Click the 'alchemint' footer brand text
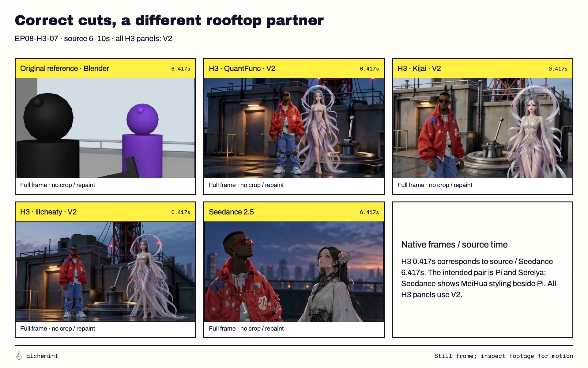The height and width of the screenshot is (368, 588). [x=42, y=356]
